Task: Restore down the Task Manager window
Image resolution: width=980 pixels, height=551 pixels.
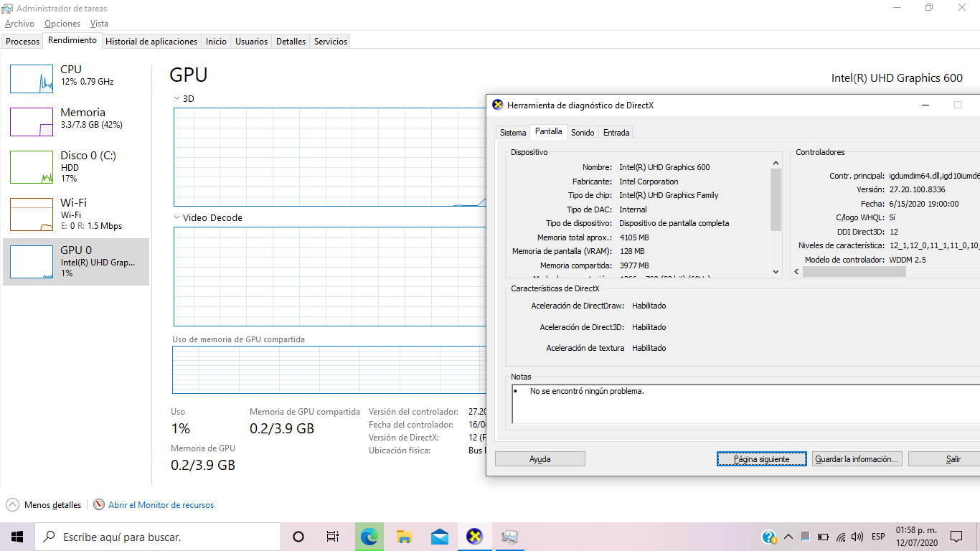Action: coord(929,8)
